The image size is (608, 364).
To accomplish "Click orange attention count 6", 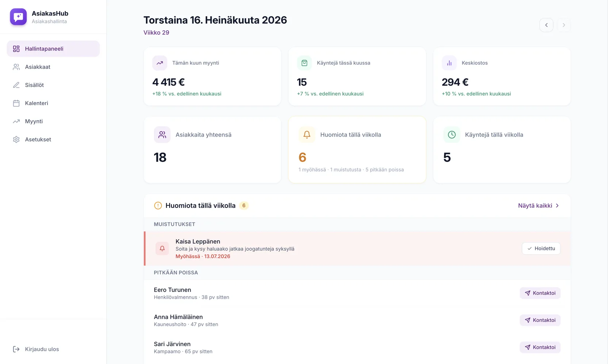I will tap(302, 158).
